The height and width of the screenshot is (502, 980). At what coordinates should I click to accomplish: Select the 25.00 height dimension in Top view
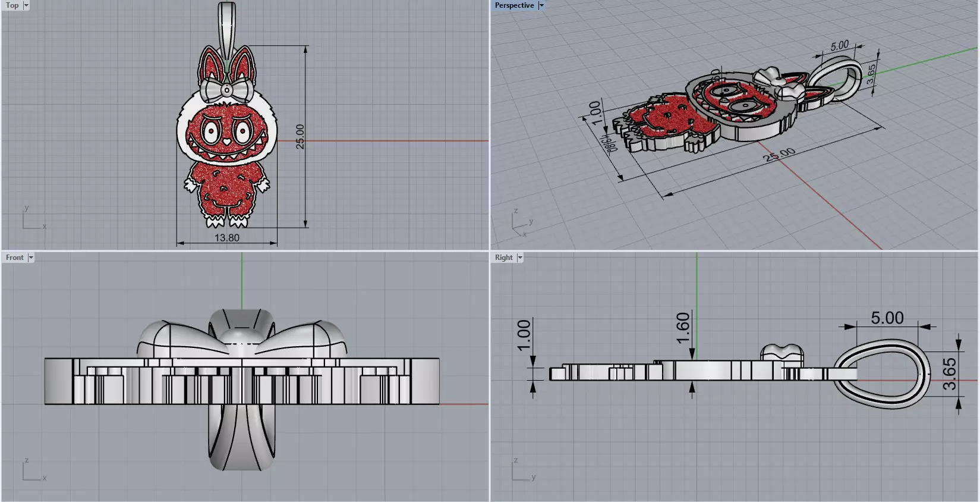point(300,137)
